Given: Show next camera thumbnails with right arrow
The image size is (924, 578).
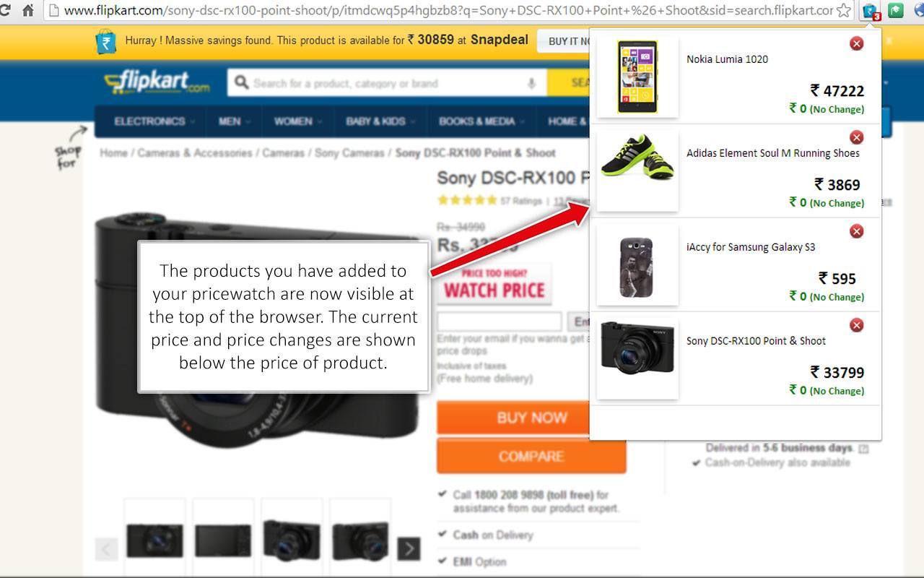Looking at the screenshot, I should [409, 549].
